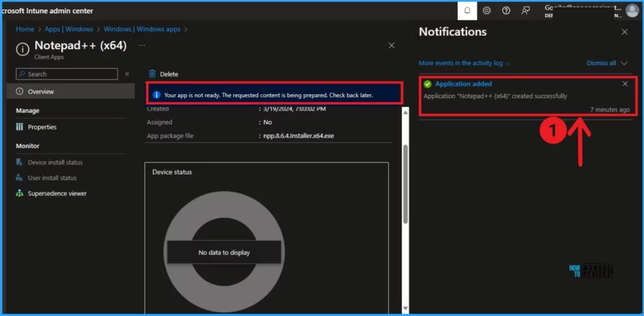Screen dimensions: 644x316
Task: Click the scrollbar up arrow
Action: pos(406,112)
